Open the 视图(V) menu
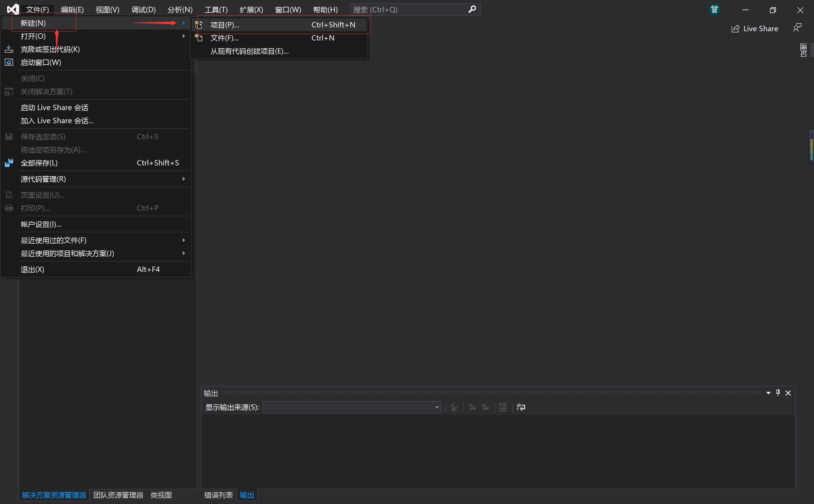The image size is (814, 504). (107, 9)
